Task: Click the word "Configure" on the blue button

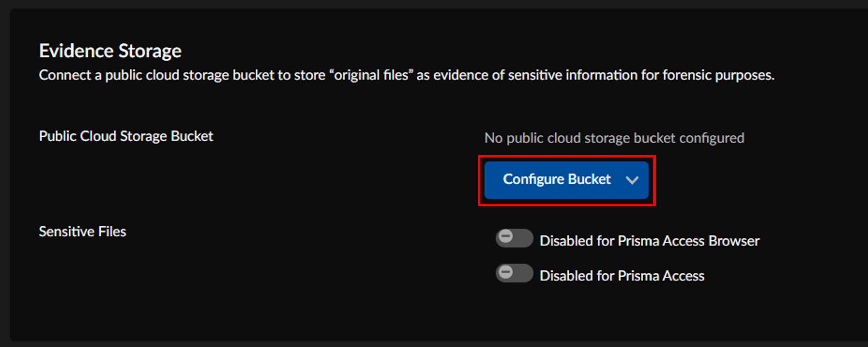Action: [534, 179]
